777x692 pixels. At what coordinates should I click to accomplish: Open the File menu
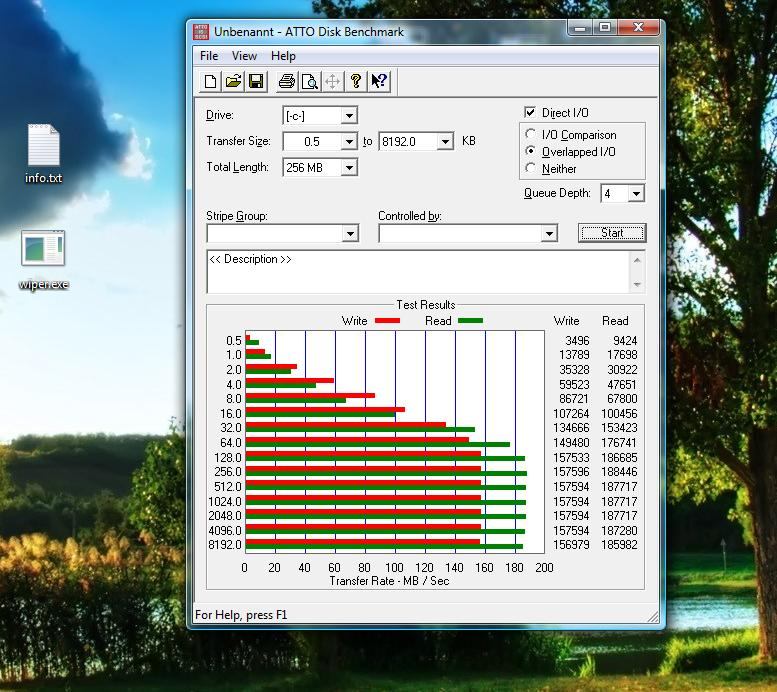point(209,56)
